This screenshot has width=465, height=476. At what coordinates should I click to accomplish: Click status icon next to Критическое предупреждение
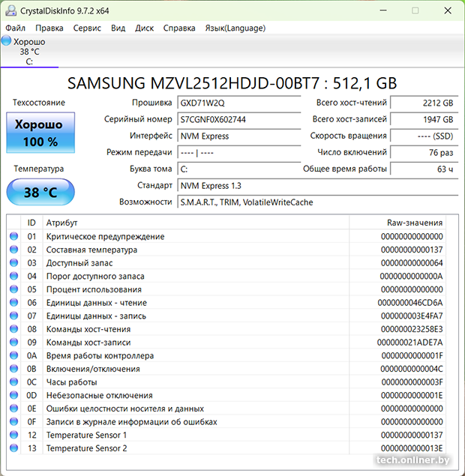click(13, 237)
